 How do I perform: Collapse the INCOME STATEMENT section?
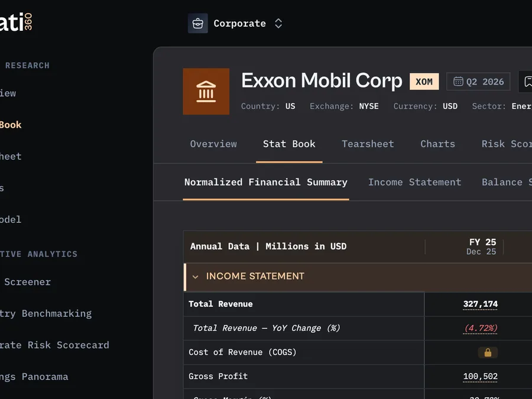196,277
